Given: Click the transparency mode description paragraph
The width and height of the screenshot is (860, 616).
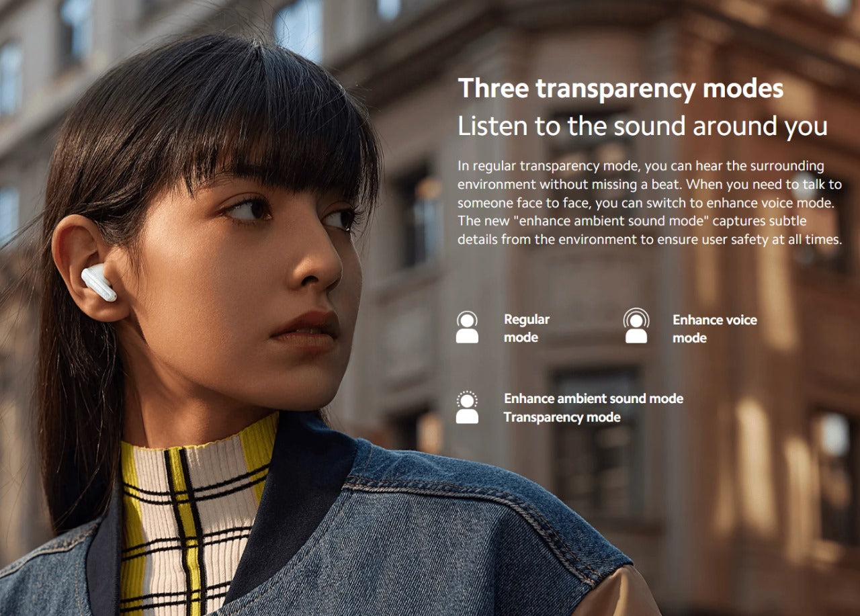Looking at the screenshot, I should [650, 202].
